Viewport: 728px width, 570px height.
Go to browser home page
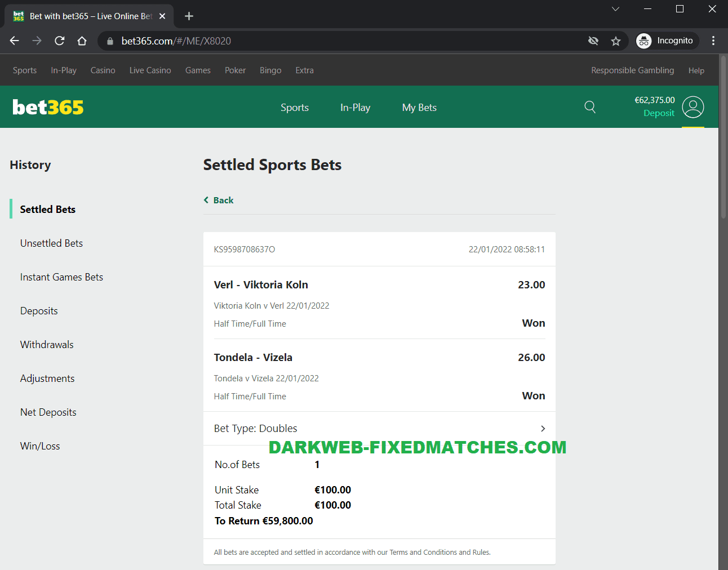[82, 41]
